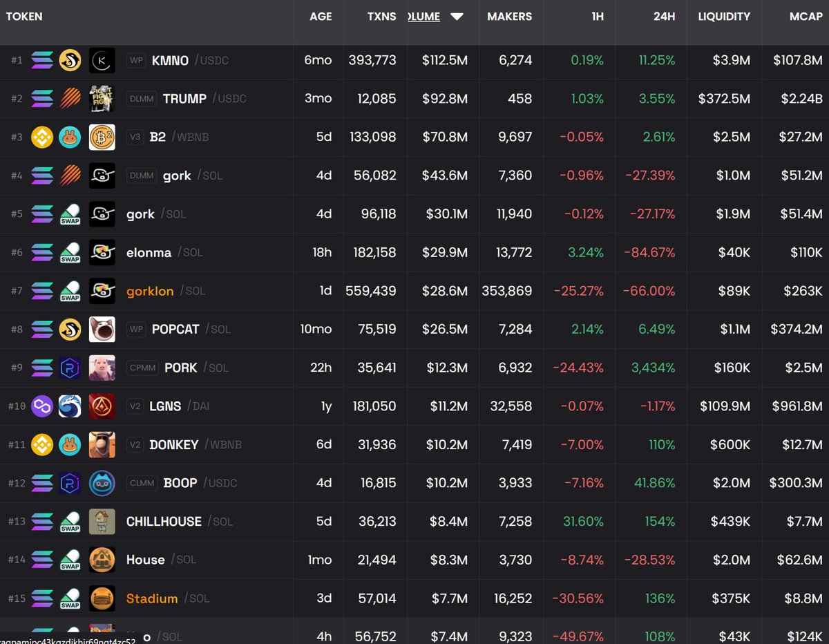Image resolution: width=829 pixels, height=644 pixels.
Task: Click the volume sort descending arrow
Action: (457, 17)
